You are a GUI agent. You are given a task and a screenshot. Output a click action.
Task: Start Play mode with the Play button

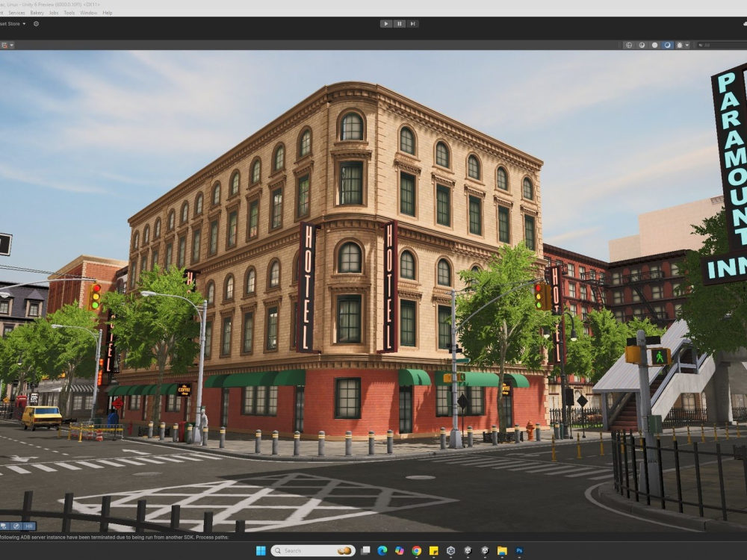(x=386, y=23)
